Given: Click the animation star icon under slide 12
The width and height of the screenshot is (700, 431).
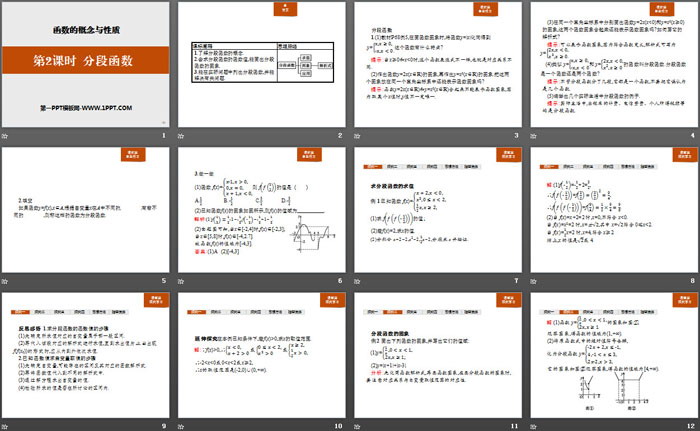Looking at the screenshot, I should coord(533,427).
